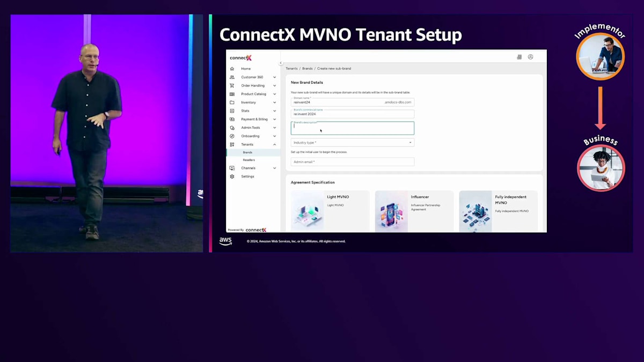Click the Payment & Billing icon

click(232, 119)
